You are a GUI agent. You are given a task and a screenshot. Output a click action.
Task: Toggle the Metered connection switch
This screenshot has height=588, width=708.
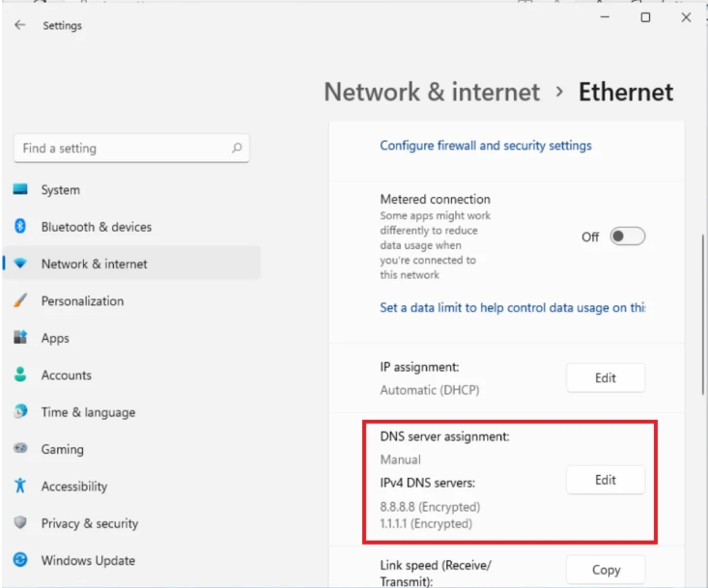pos(627,237)
